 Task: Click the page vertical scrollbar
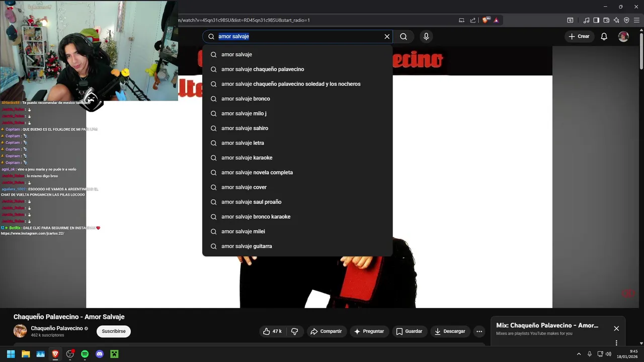pos(641,50)
